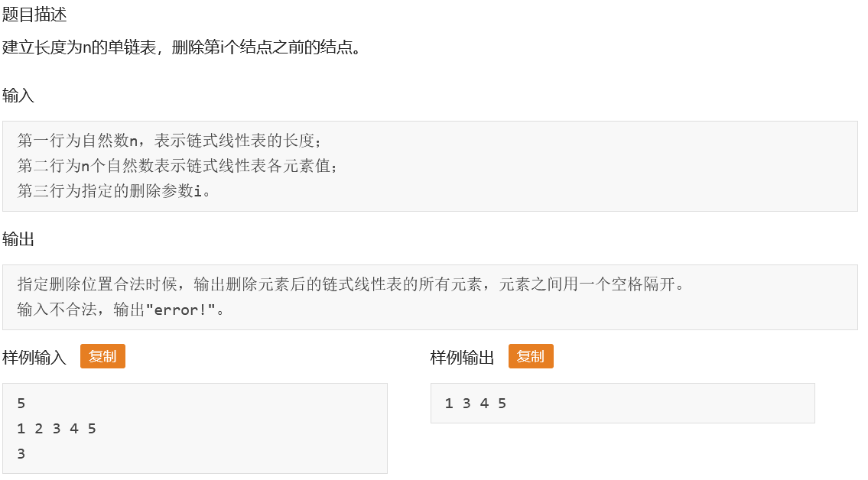Image resolution: width=868 pixels, height=480 pixels.
Task: Click the 复制 button next to 样例输入
Action: pos(102,355)
